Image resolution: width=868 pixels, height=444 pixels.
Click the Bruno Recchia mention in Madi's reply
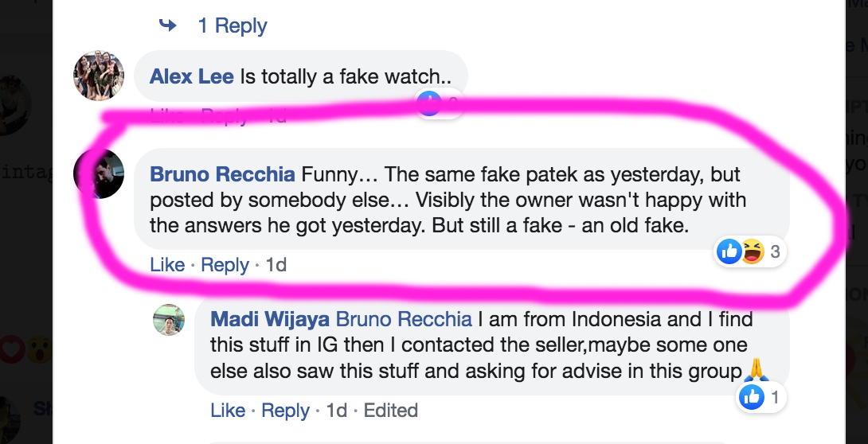point(404,320)
